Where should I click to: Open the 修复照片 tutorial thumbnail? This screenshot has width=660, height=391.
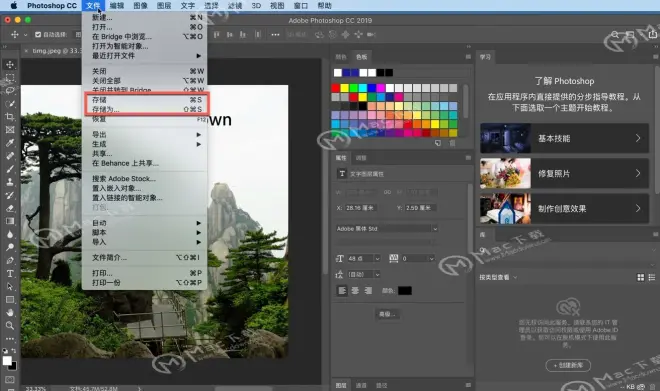[x=505, y=173]
